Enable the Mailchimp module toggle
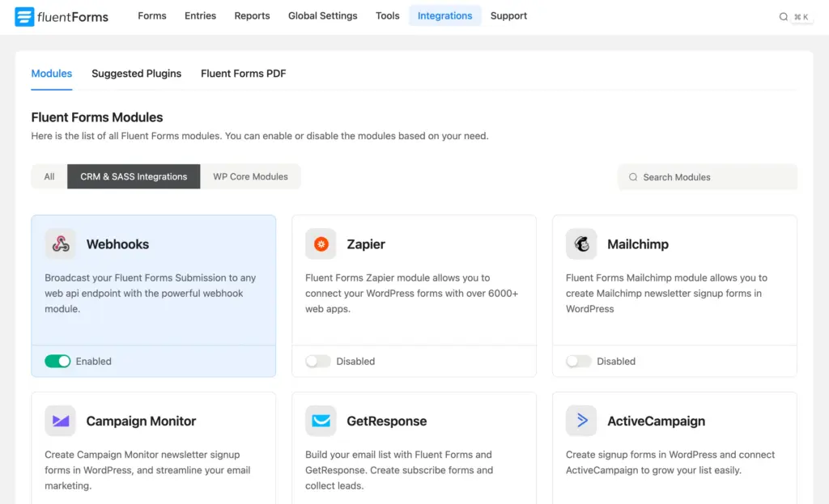 (578, 361)
